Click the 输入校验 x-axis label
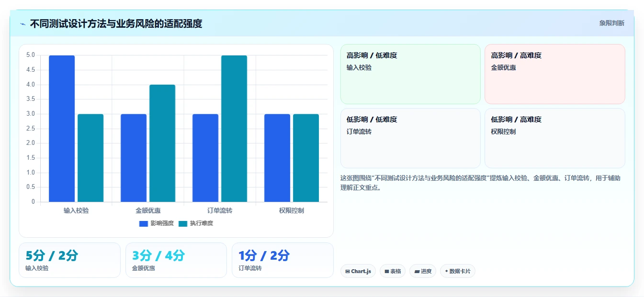 [x=76, y=210]
